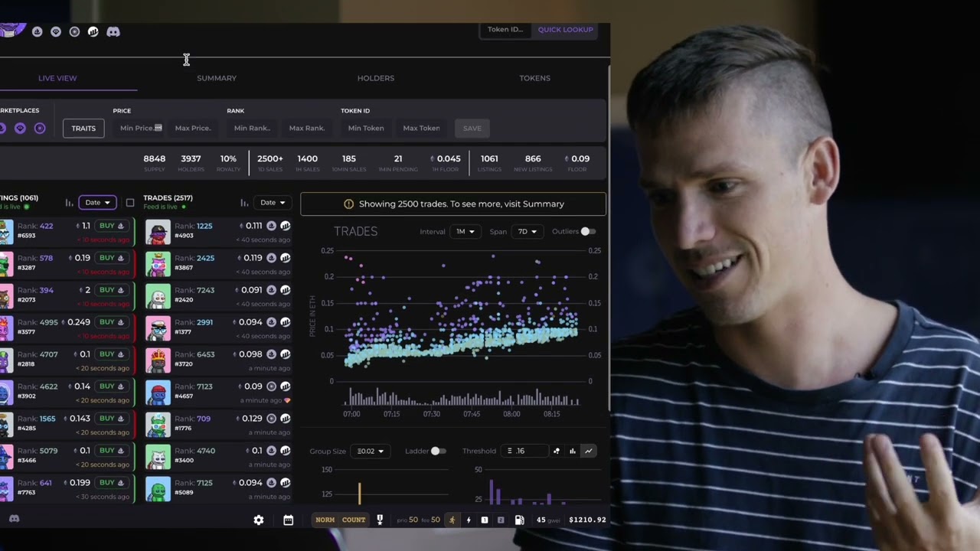Open OpenSea icon on trade #5089
The height and width of the screenshot is (551, 980).
(271, 483)
